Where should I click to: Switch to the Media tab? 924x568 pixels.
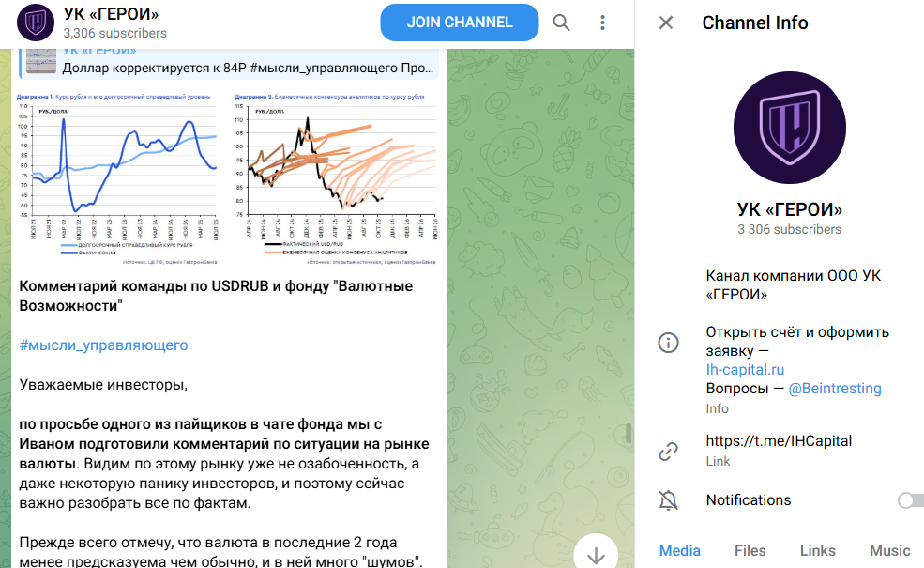[x=679, y=550]
